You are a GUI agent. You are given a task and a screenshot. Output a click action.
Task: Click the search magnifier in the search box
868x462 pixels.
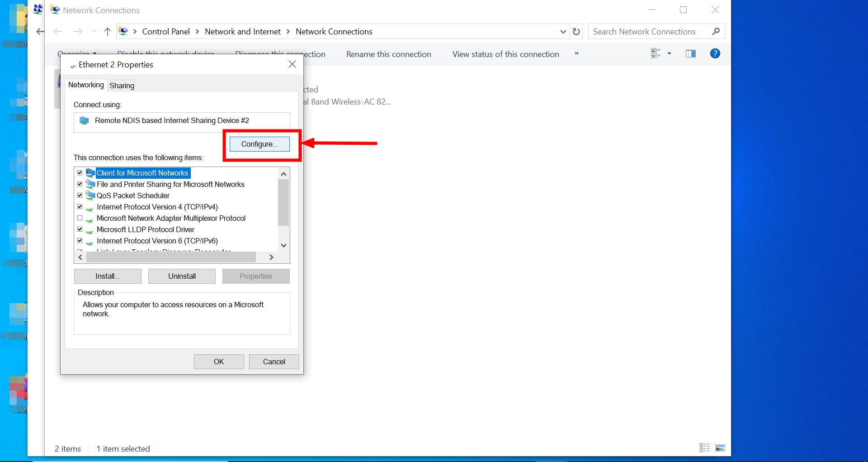[x=717, y=31]
